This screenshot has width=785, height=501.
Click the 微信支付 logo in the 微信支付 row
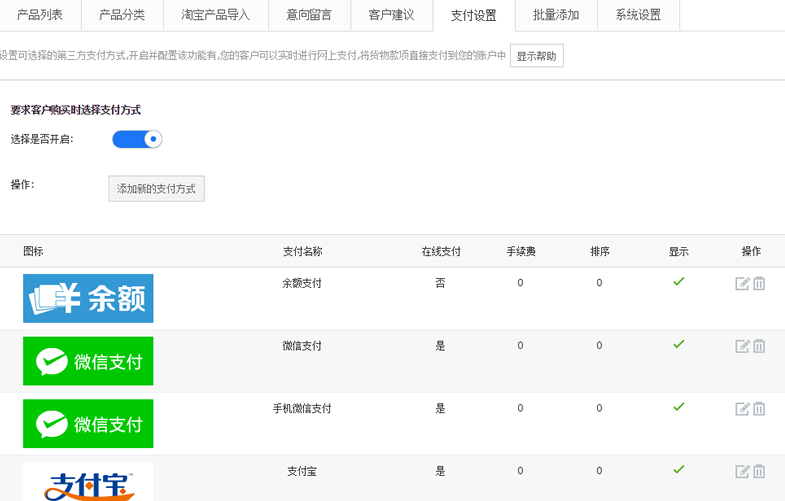tap(88, 361)
